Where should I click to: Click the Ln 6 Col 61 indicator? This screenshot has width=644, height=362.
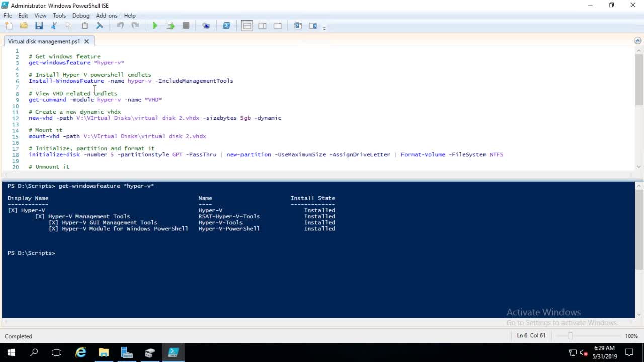click(x=531, y=336)
